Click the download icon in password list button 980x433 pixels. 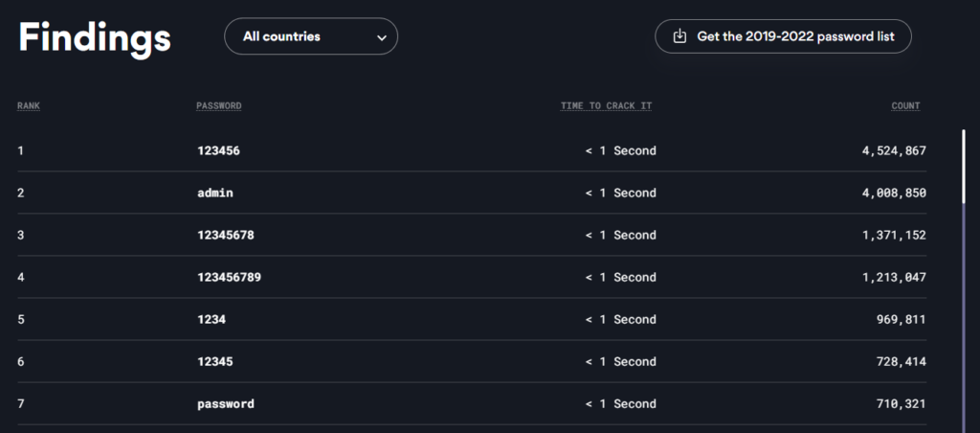click(x=680, y=36)
